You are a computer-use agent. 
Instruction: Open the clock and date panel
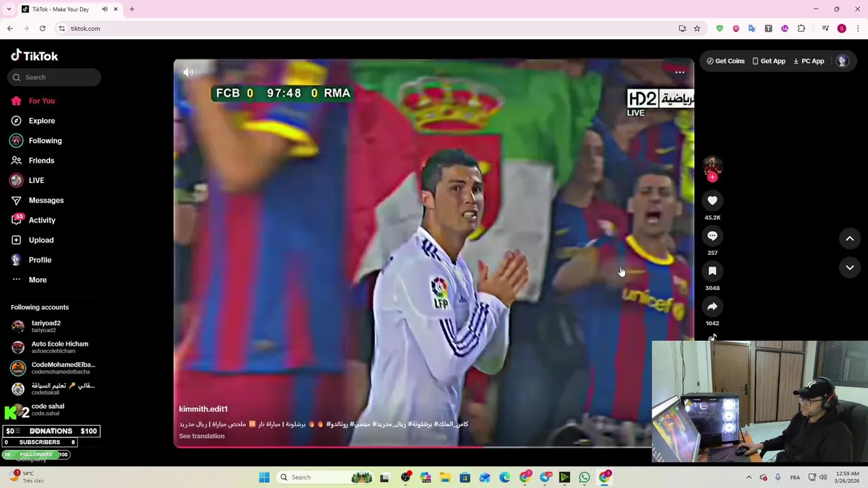[848, 477]
